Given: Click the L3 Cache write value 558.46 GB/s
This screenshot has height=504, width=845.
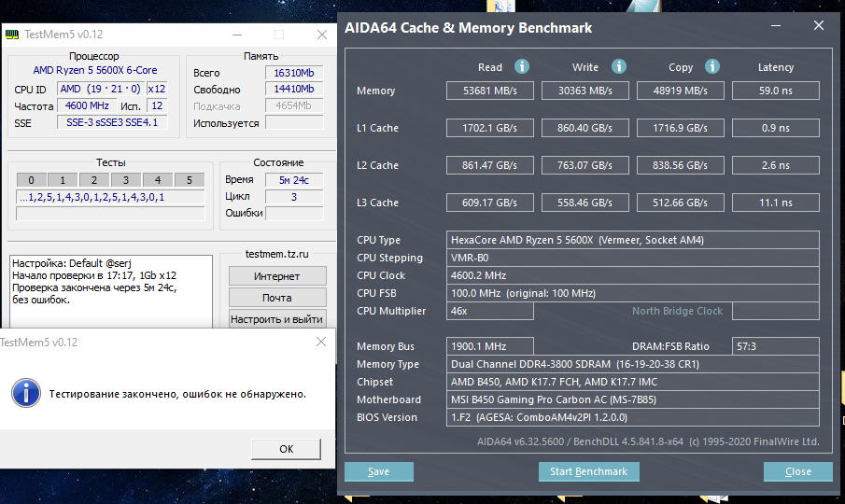Looking at the screenshot, I should click(585, 203).
